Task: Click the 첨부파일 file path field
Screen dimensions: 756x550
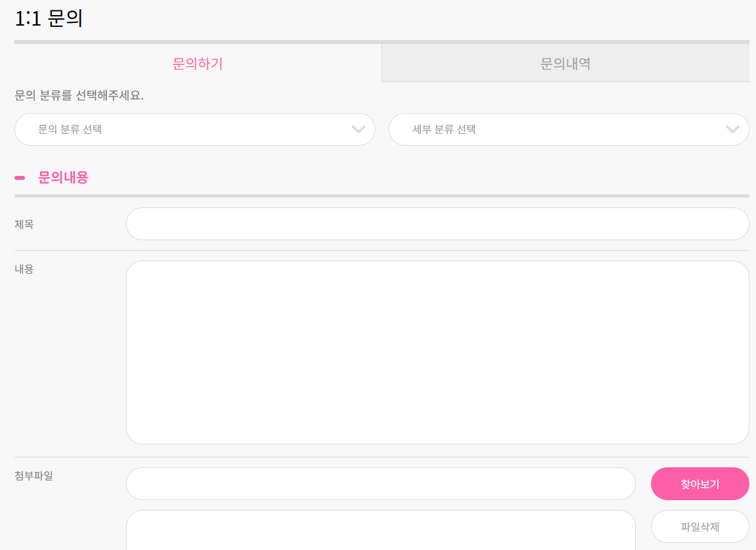Action: 381,484
